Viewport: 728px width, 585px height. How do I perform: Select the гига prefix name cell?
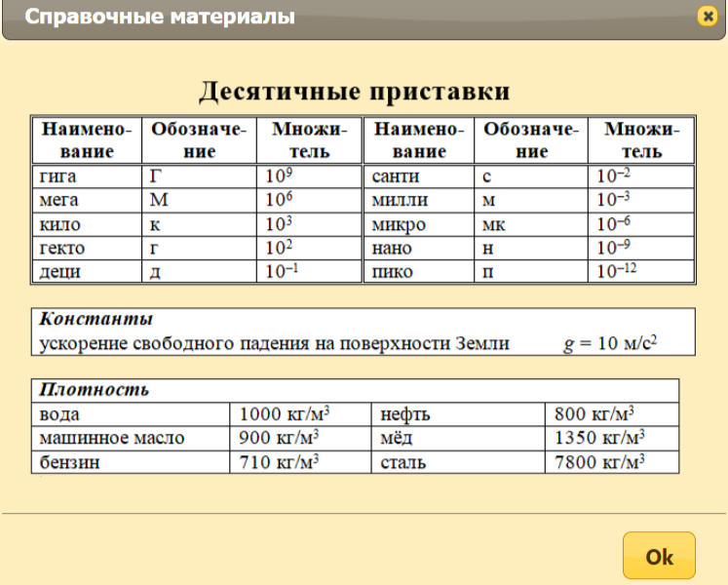(x=86, y=177)
